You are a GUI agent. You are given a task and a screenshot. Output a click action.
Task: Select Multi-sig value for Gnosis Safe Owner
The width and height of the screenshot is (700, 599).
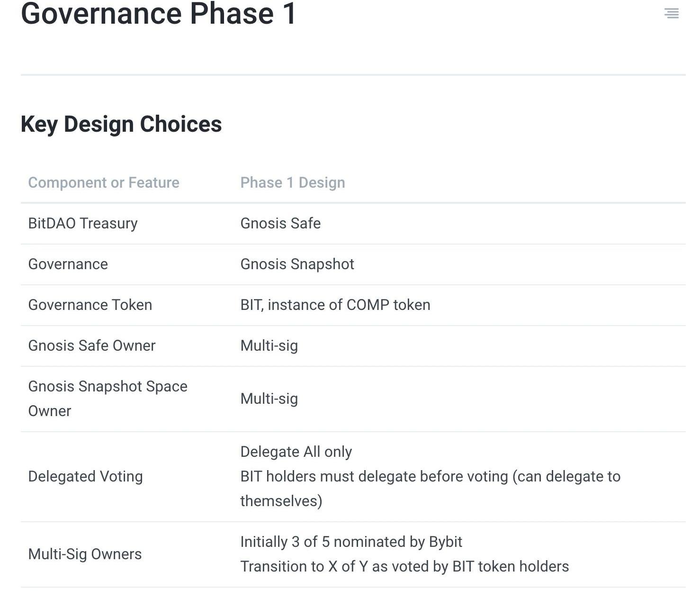[269, 345]
